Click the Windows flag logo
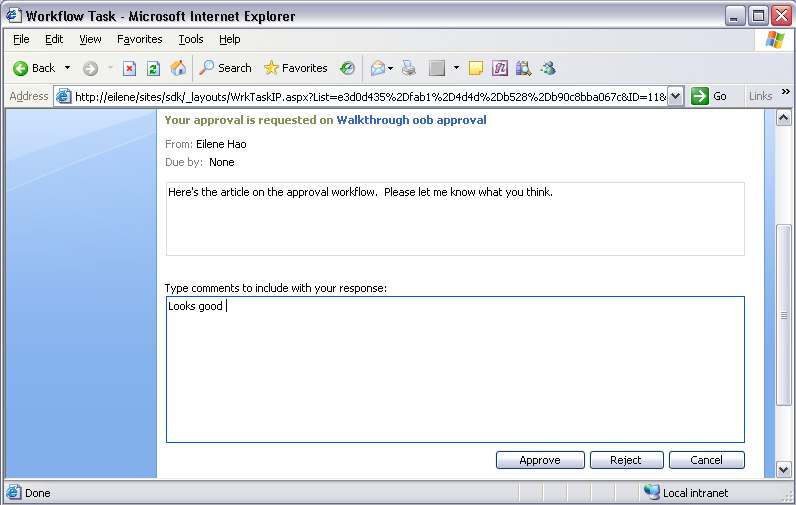The image size is (796, 505). (775, 40)
